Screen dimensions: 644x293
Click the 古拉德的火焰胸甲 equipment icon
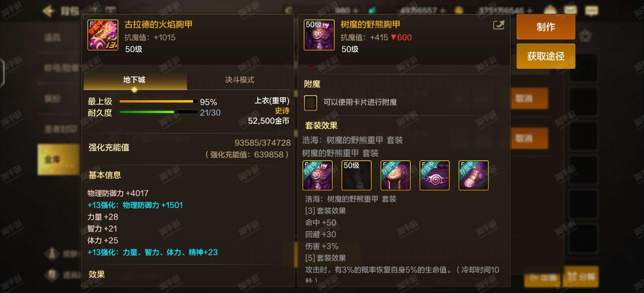[x=103, y=35]
